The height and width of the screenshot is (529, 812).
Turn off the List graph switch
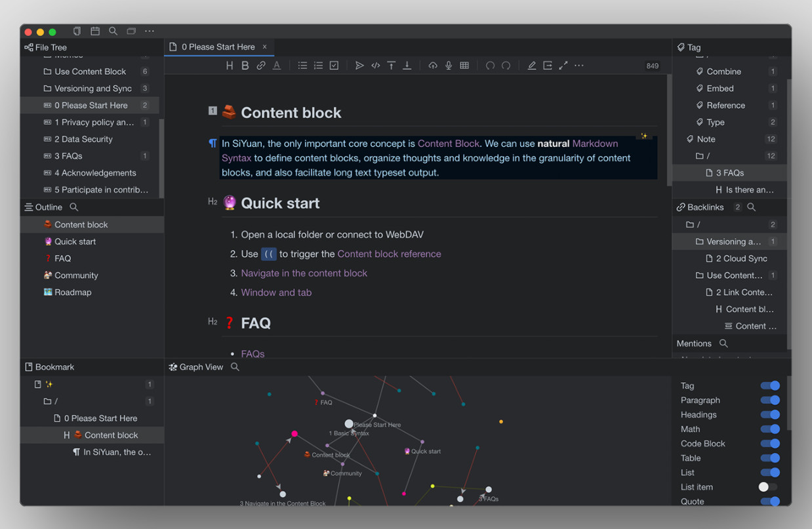click(770, 473)
